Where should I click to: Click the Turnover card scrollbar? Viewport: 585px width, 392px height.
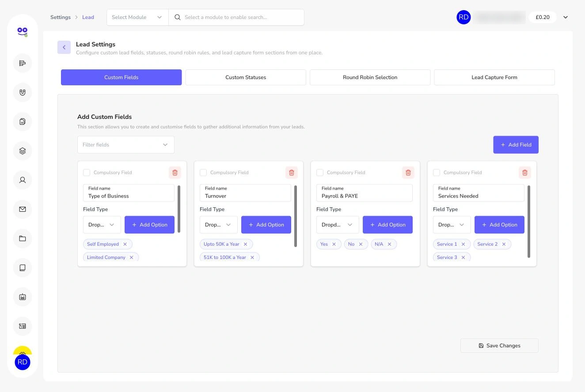pos(296,216)
